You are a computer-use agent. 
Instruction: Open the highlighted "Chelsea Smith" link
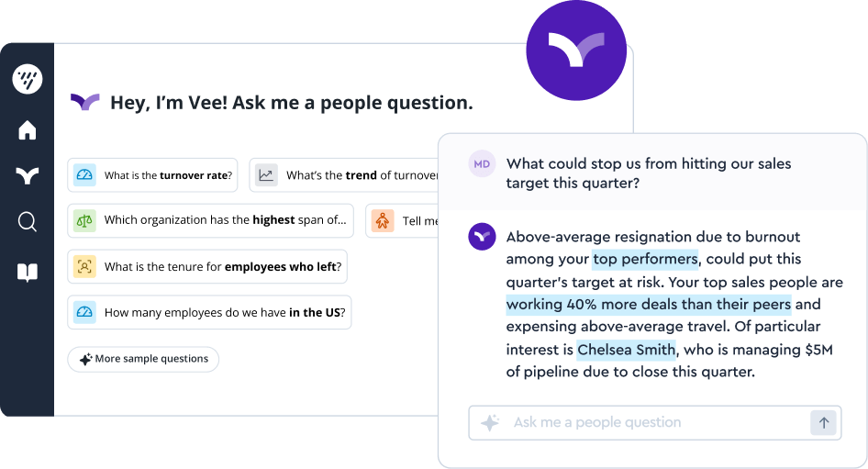[627, 350]
